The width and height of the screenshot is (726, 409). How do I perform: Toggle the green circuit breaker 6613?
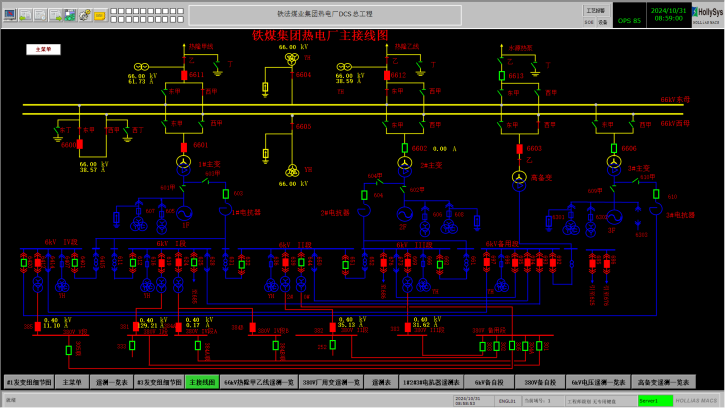(x=500, y=74)
